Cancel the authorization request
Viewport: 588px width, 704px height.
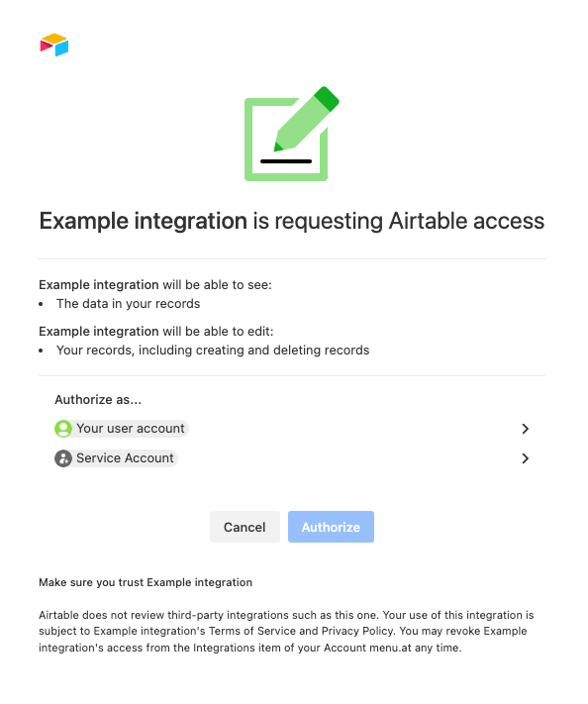pyautogui.click(x=245, y=527)
